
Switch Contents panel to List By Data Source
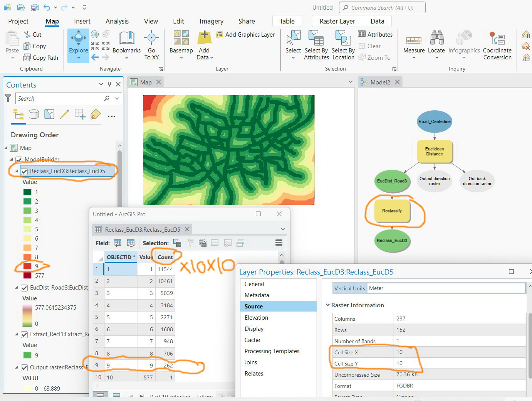(x=34, y=115)
